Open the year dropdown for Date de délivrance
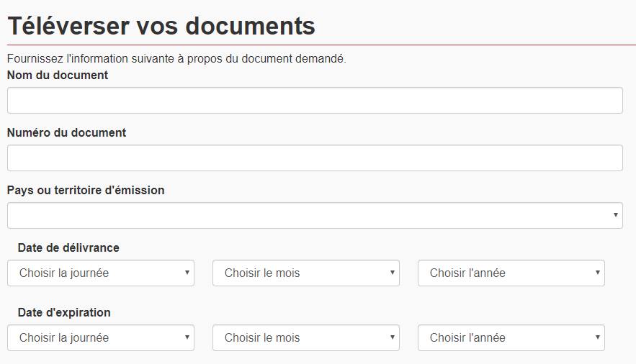636x364 pixels. 511,273
